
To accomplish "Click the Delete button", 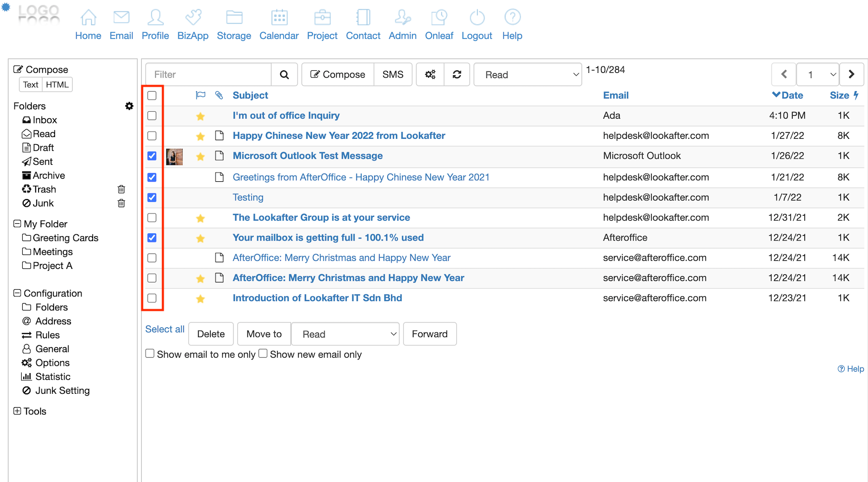I will (x=211, y=334).
